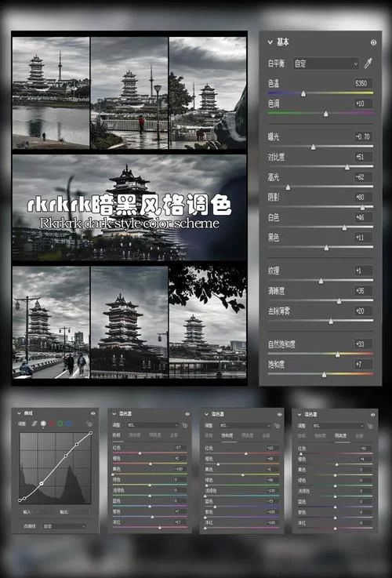Open the 点曲线 自定 dropdown

64,526
